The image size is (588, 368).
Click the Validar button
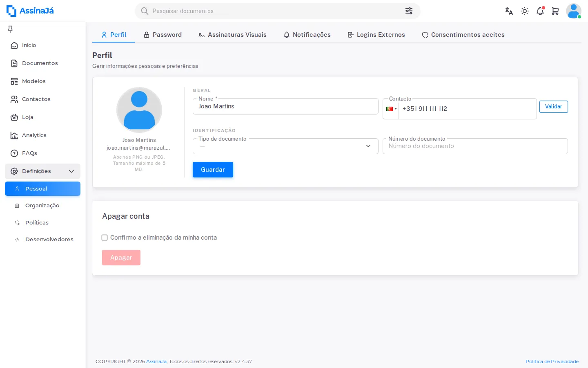click(x=554, y=107)
